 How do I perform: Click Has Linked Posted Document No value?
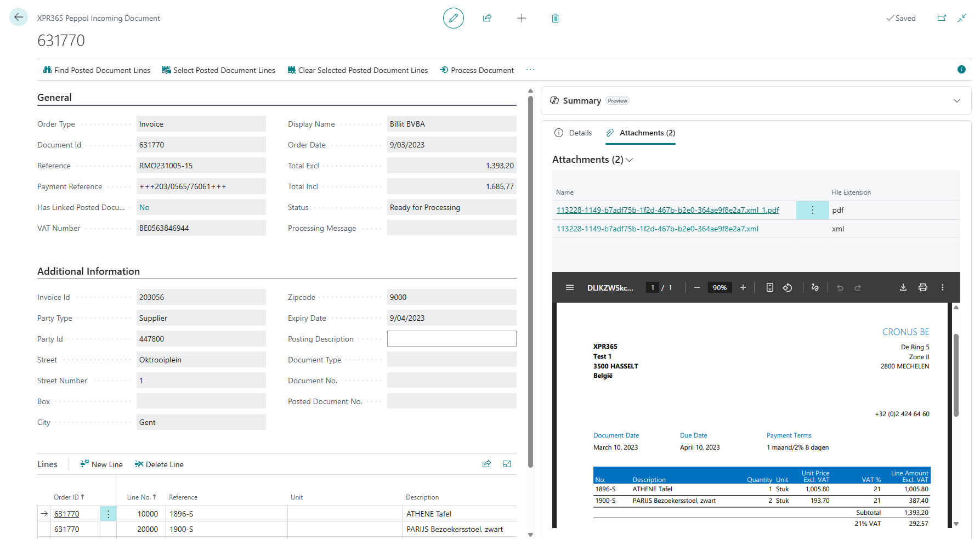(x=201, y=207)
